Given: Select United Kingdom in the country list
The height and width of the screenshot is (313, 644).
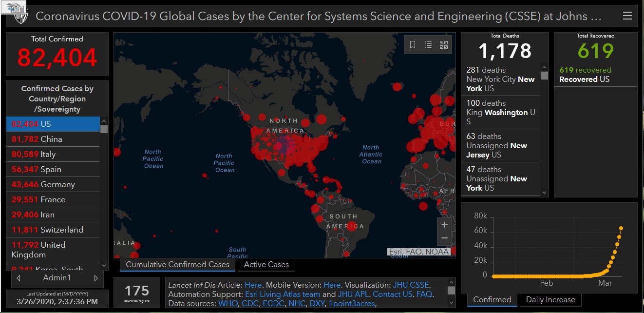Looking at the screenshot, I should pos(53,250).
